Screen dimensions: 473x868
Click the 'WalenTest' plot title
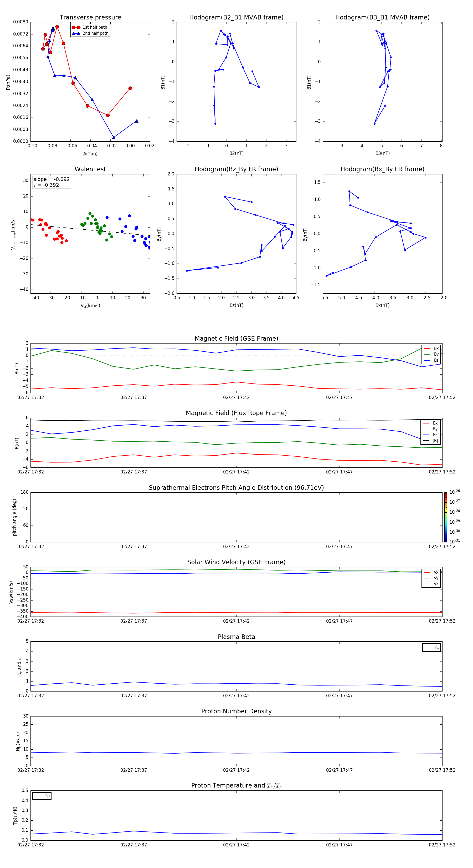(x=90, y=169)
